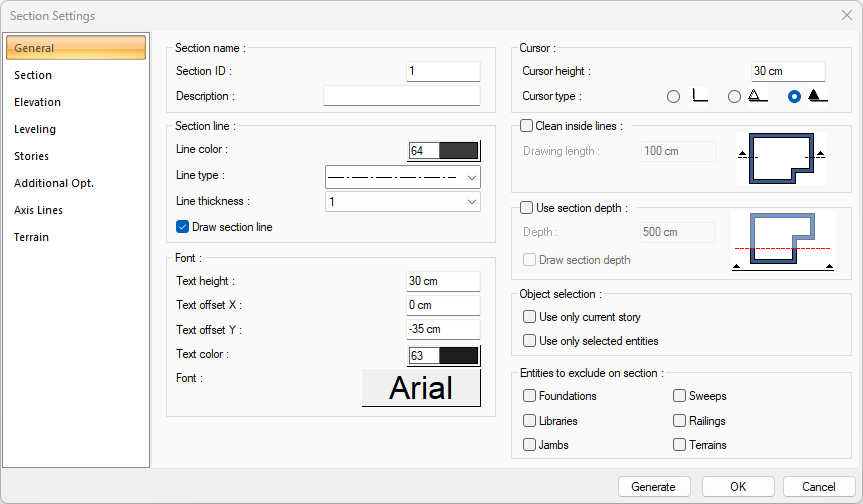
Task: Enable Clean inside lines checkbox
Action: click(527, 126)
